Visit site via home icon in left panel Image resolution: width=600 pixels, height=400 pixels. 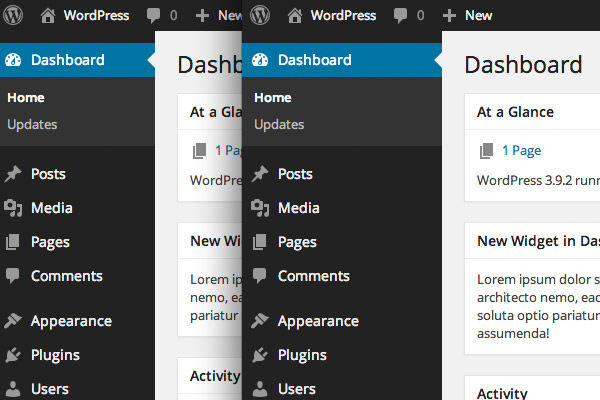[x=48, y=16]
